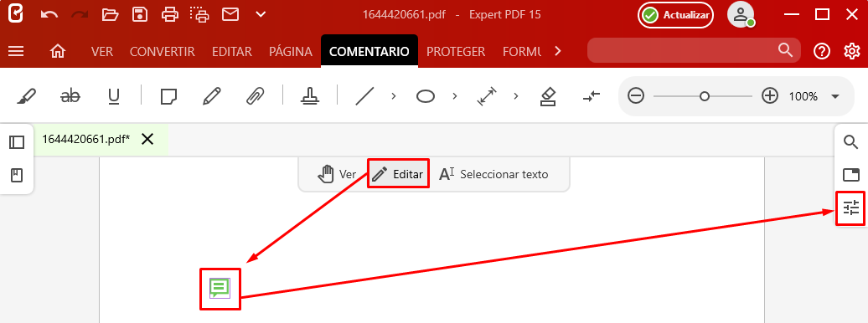The height and width of the screenshot is (323, 868).
Task: Open the PROTEGER tab
Action: 456,51
